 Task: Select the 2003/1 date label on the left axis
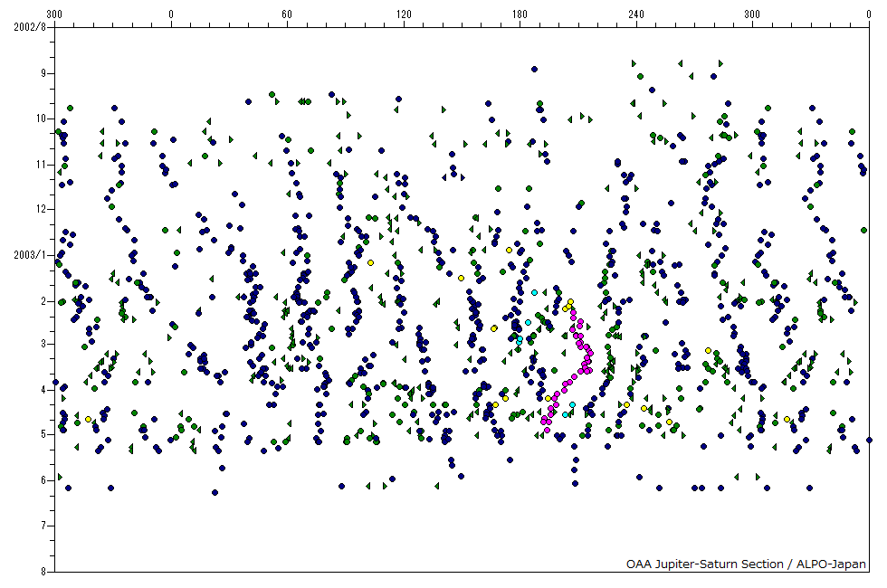tap(29, 255)
